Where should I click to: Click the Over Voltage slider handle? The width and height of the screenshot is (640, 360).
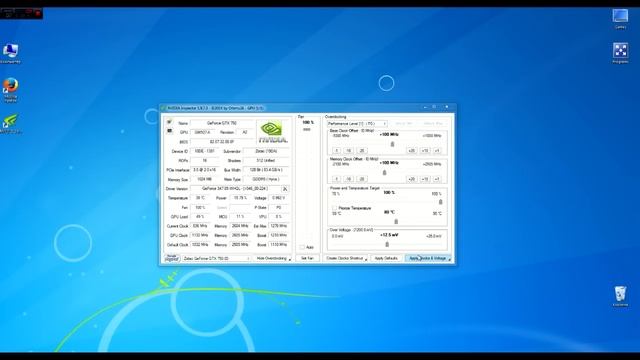point(387,244)
